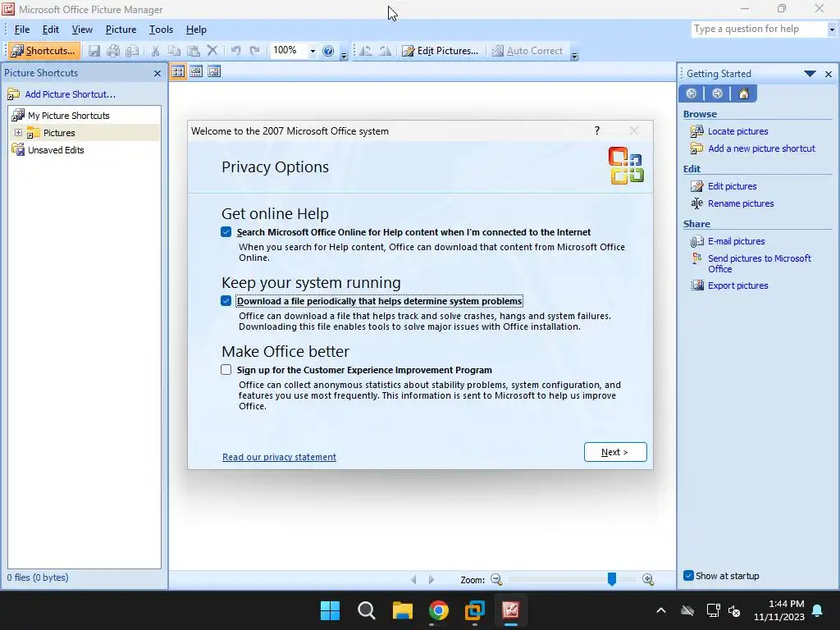Open Read our privacy statement link
Image resolution: width=840 pixels, height=630 pixels.
click(279, 457)
